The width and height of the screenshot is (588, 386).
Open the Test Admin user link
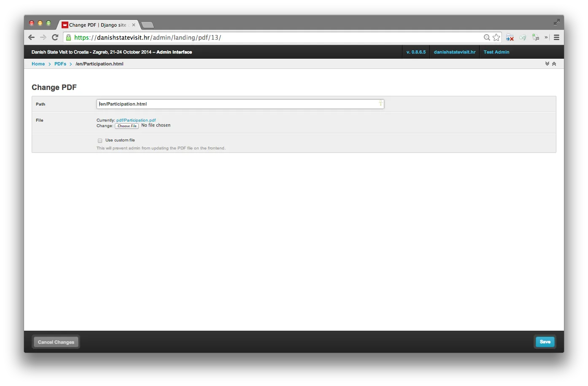pos(496,52)
